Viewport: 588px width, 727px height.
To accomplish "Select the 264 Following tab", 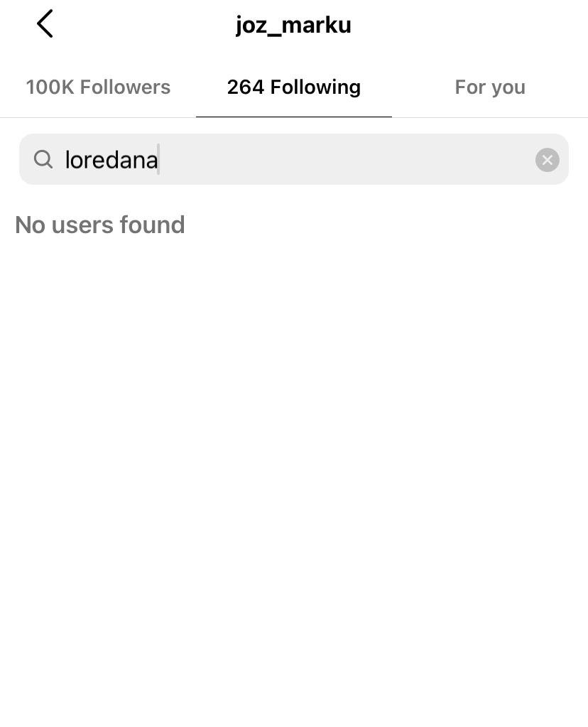I will [x=293, y=87].
